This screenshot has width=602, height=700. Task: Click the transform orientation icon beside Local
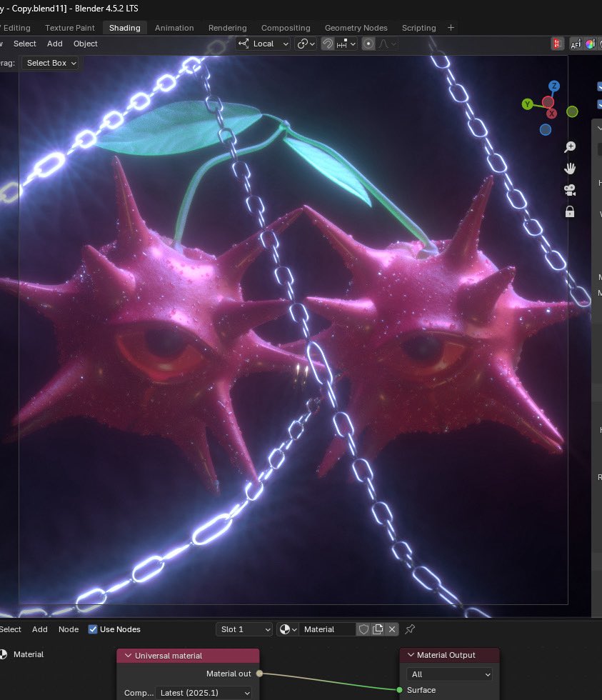(x=244, y=44)
